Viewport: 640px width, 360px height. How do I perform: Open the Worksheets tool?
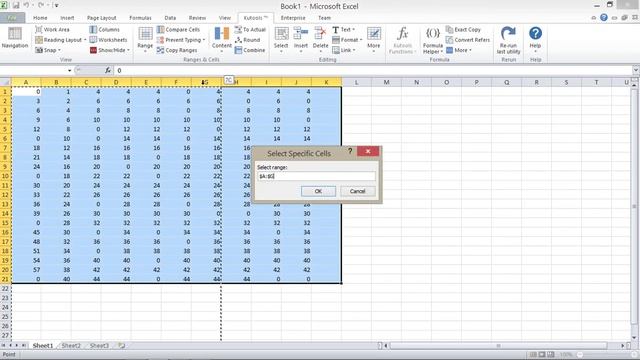point(108,40)
